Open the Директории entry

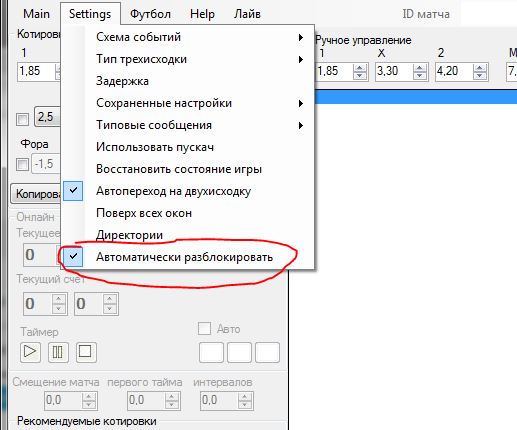(187, 235)
